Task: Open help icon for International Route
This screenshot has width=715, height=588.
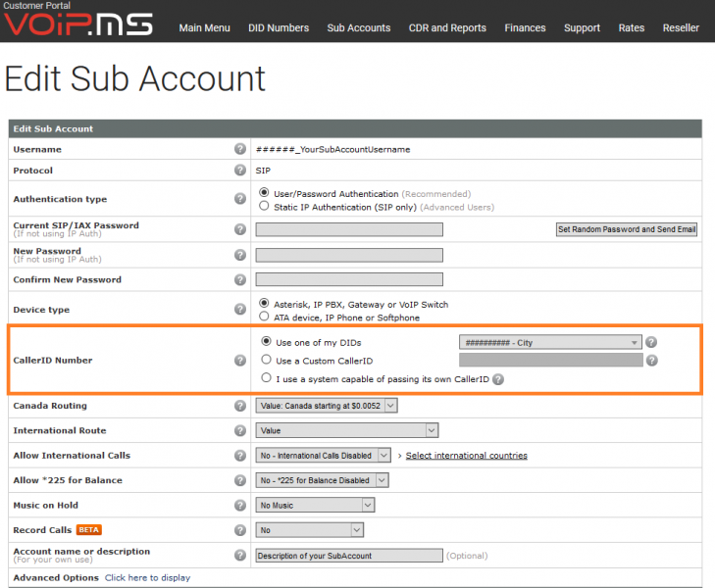Action: point(240,430)
